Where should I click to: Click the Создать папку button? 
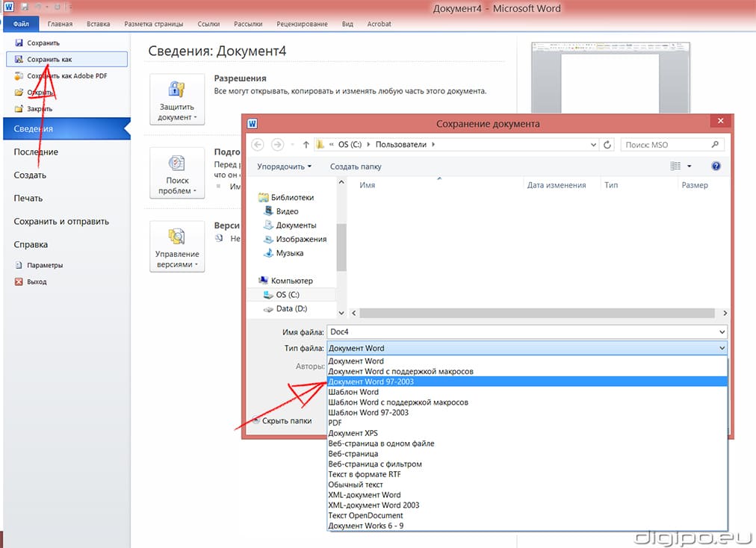coord(356,166)
